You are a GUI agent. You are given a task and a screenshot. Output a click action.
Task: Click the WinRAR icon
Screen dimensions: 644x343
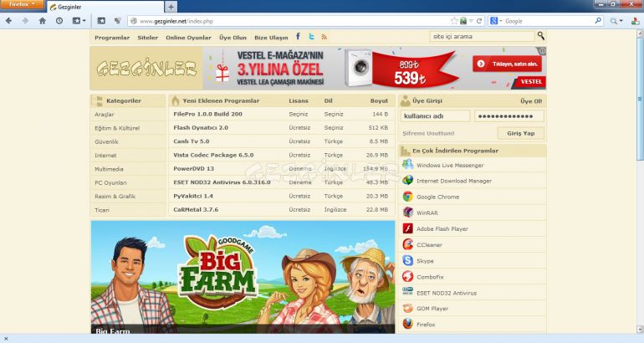point(407,212)
